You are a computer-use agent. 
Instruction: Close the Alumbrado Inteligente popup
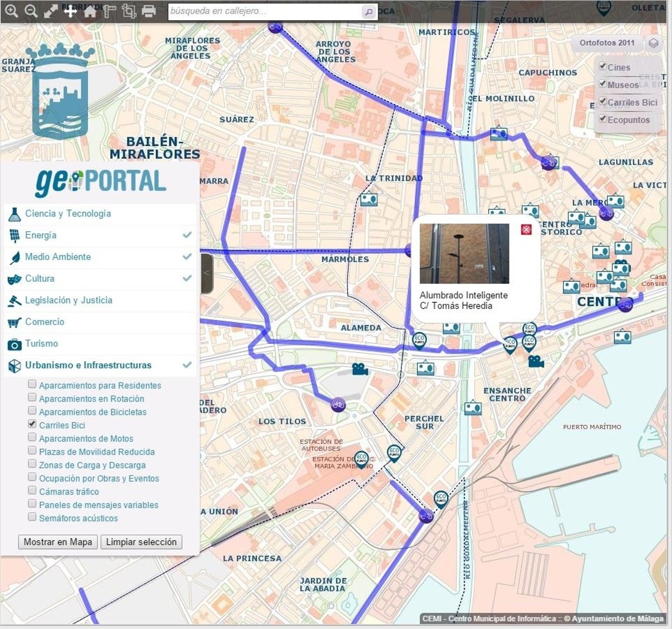click(x=526, y=230)
